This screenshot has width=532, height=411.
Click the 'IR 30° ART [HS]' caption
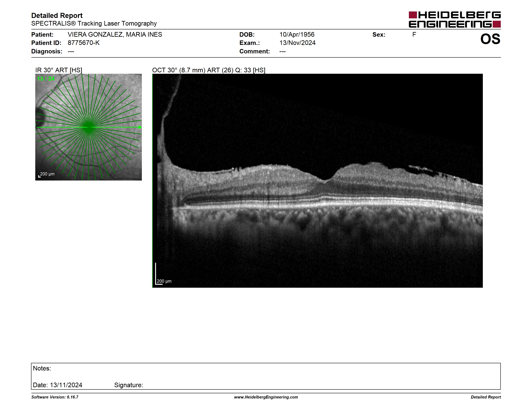pos(59,70)
